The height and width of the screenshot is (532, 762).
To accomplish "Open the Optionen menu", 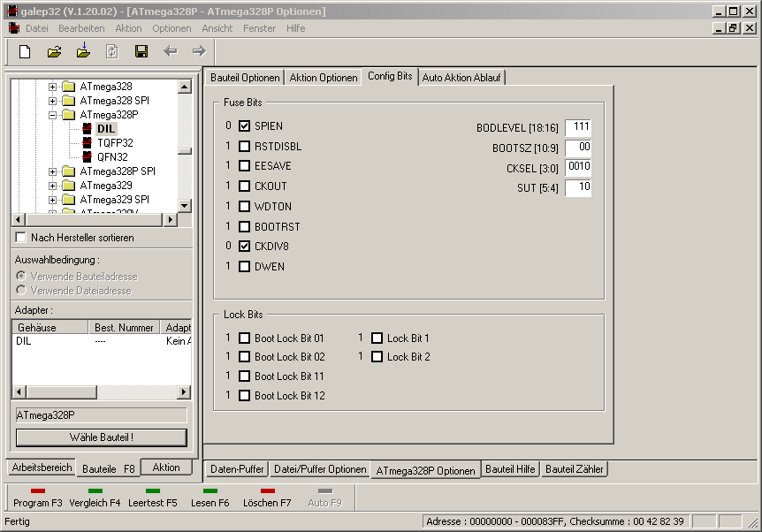I will pos(171,28).
